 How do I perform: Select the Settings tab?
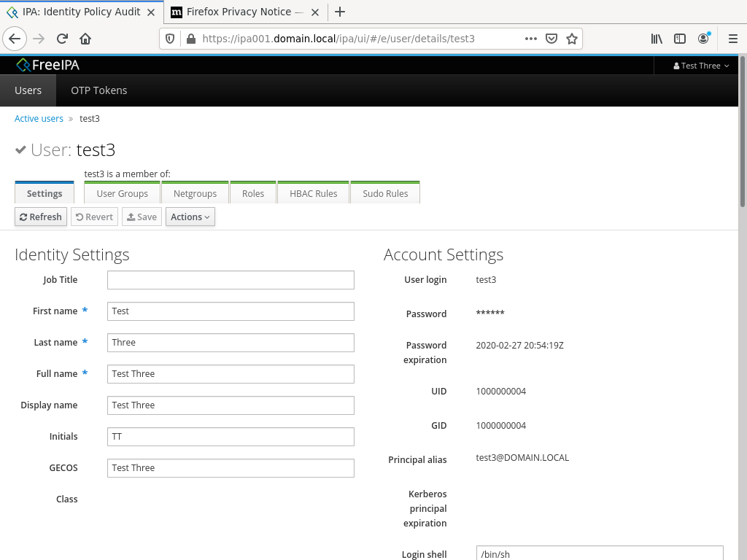(44, 192)
